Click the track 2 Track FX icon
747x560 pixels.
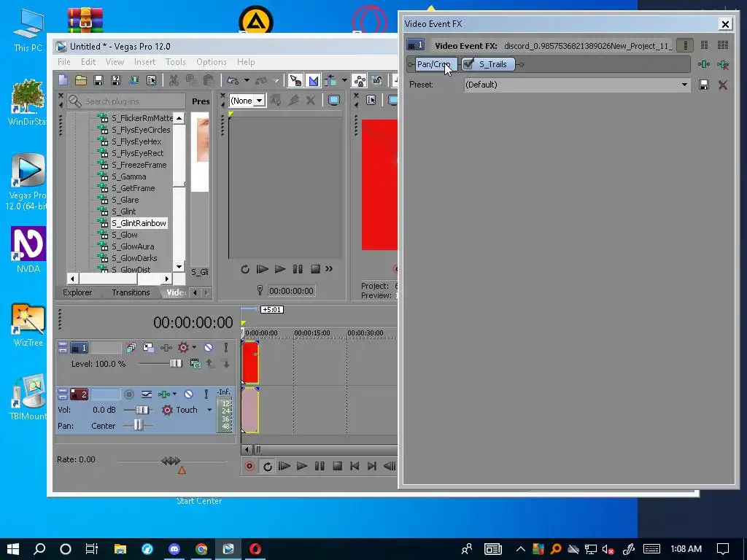164,394
